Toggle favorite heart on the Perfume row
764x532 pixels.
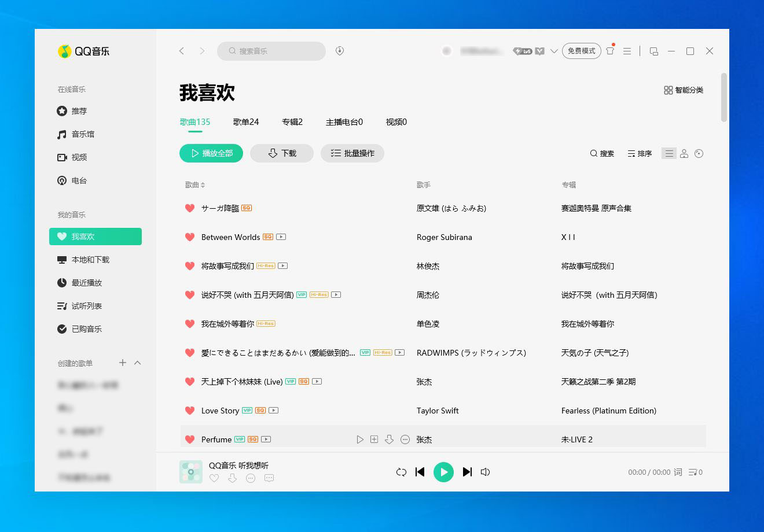[190, 439]
